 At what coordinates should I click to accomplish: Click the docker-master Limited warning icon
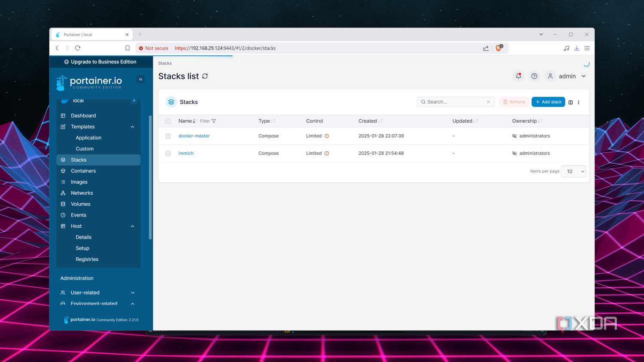click(x=327, y=136)
